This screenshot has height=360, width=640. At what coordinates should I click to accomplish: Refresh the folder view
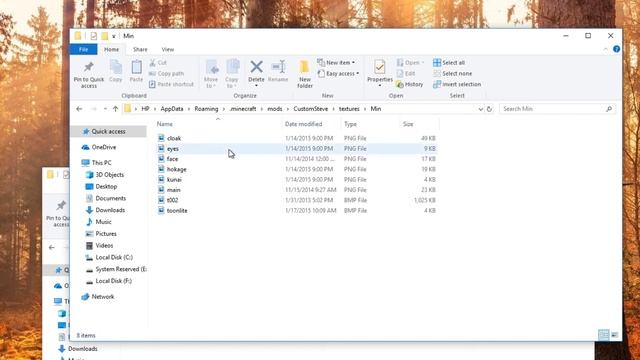coord(489,109)
